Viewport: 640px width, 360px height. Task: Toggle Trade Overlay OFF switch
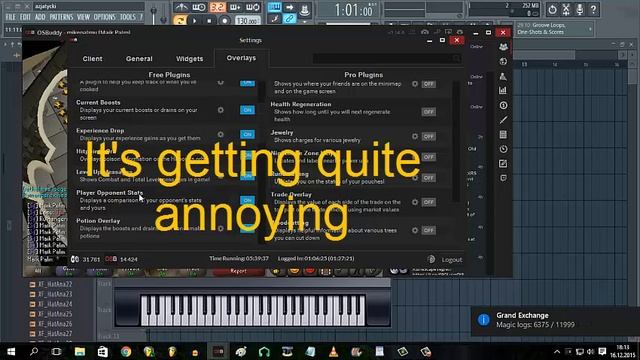[428, 202]
